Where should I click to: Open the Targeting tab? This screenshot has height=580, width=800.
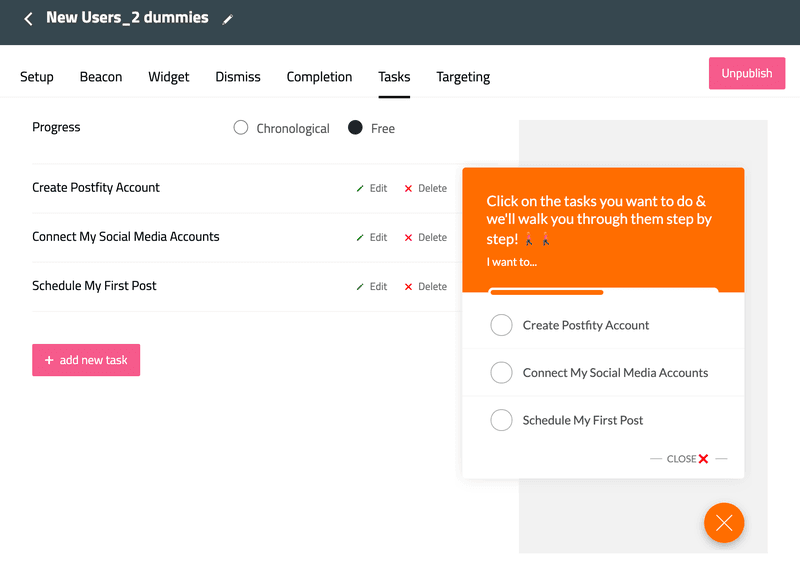tap(462, 76)
